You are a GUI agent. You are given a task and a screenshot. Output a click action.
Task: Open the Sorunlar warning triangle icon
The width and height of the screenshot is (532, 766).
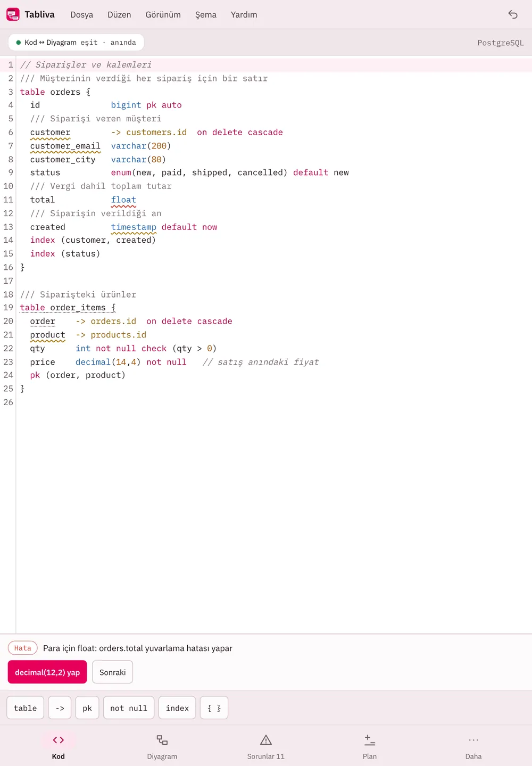coord(266,740)
